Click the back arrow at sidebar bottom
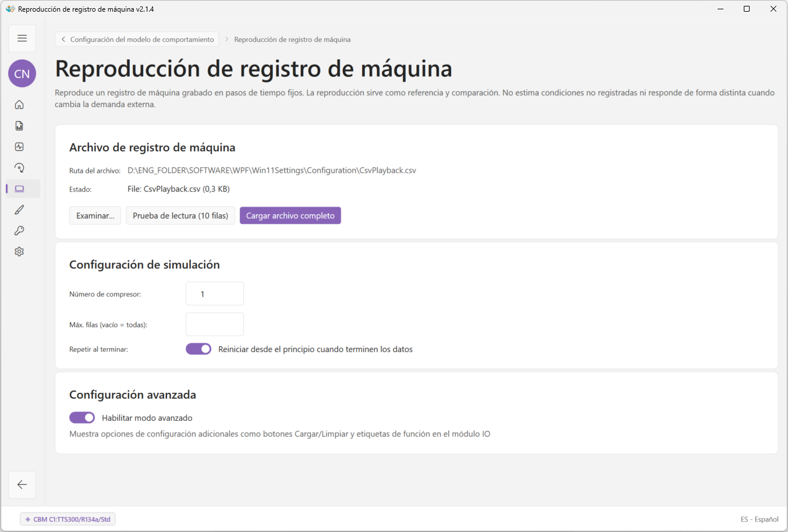Viewport: 788px width, 532px height. point(22,485)
